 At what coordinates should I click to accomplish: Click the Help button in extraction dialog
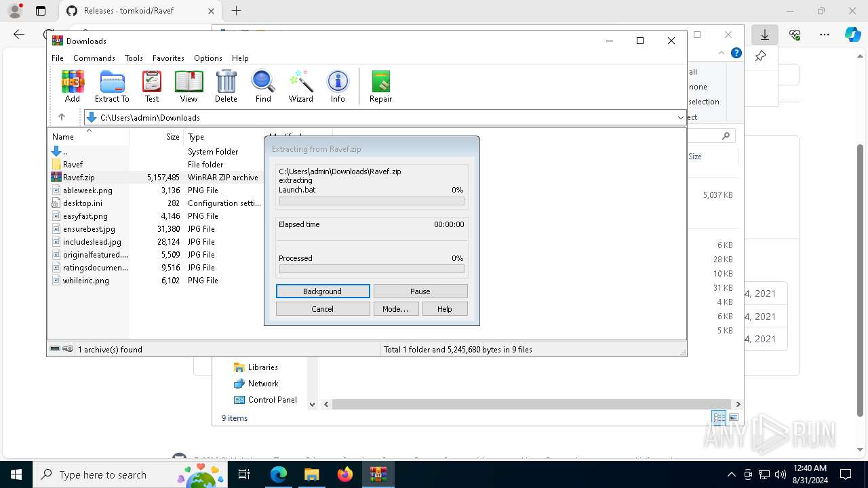(x=445, y=309)
